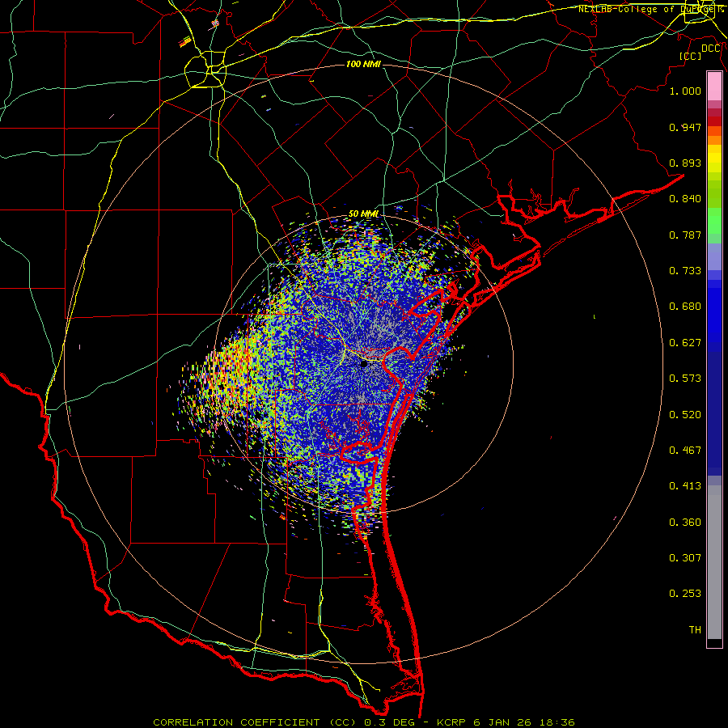Select the 0.893 scale value

pyautogui.click(x=685, y=163)
